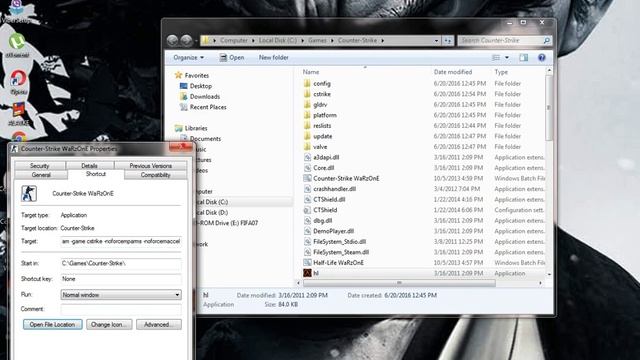Select the platform folder icon
This screenshot has width=640, height=360.
307,115
